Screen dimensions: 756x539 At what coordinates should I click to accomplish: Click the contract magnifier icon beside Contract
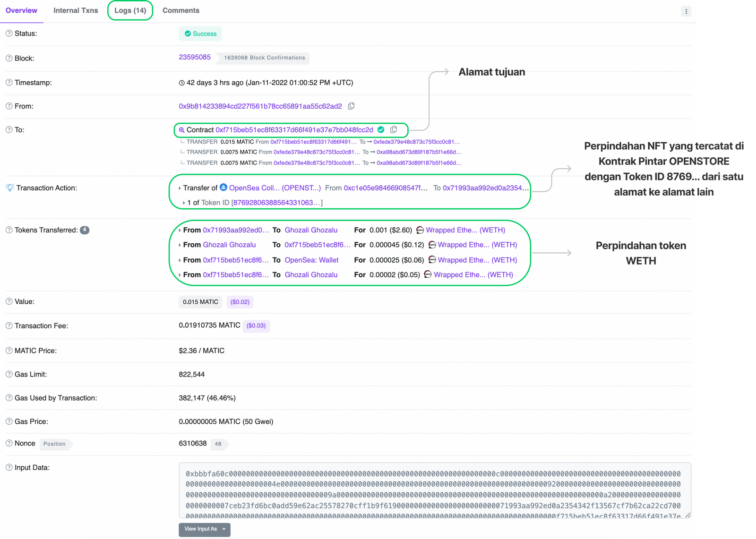[x=181, y=130]
